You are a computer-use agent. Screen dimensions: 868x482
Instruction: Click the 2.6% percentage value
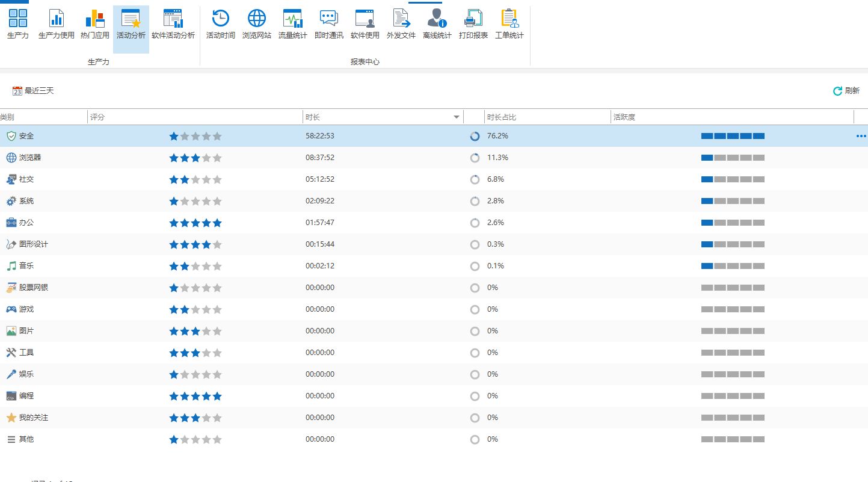coord(496,223)
